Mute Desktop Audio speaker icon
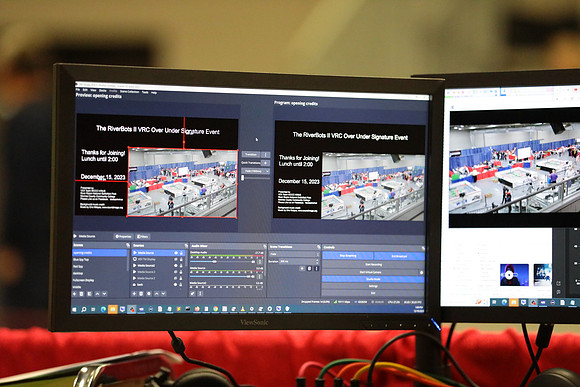The height and width of the screenshot is (387, 580). point(253,262)
